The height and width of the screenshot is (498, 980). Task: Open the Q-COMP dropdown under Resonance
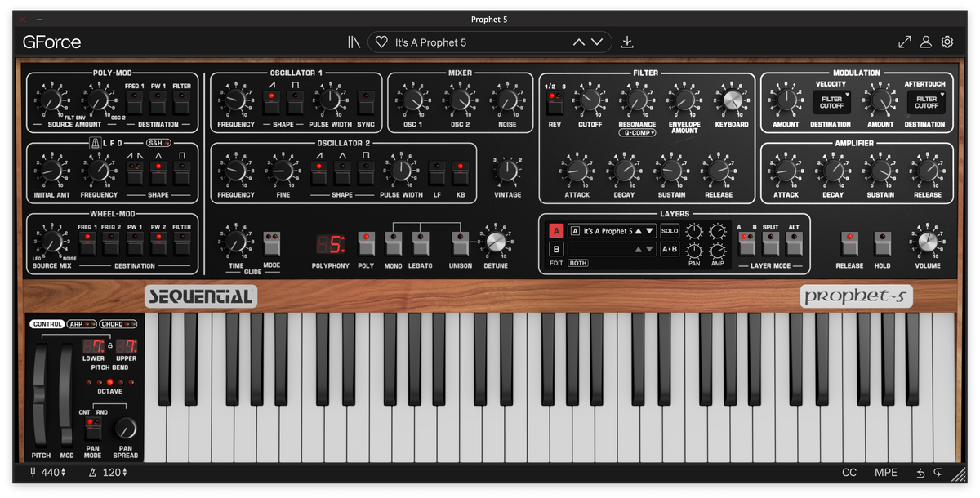[637, 132]
